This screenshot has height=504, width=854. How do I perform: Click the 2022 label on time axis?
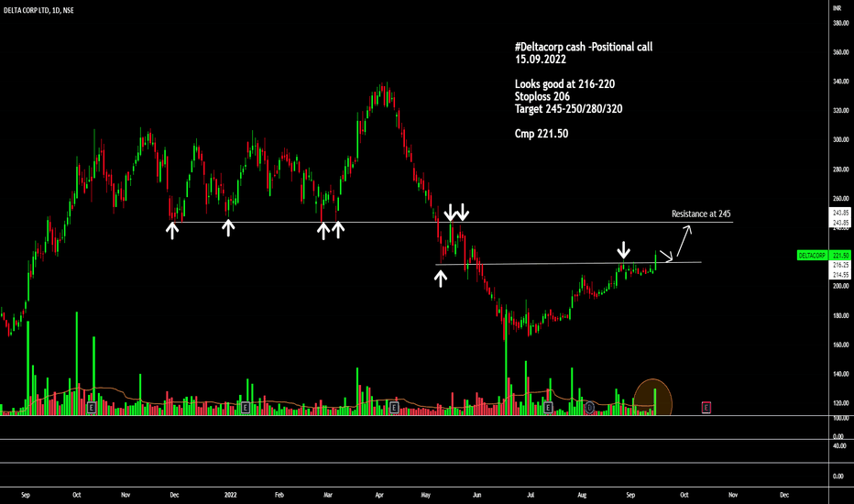pyautogui.click(x=230, y=495)
